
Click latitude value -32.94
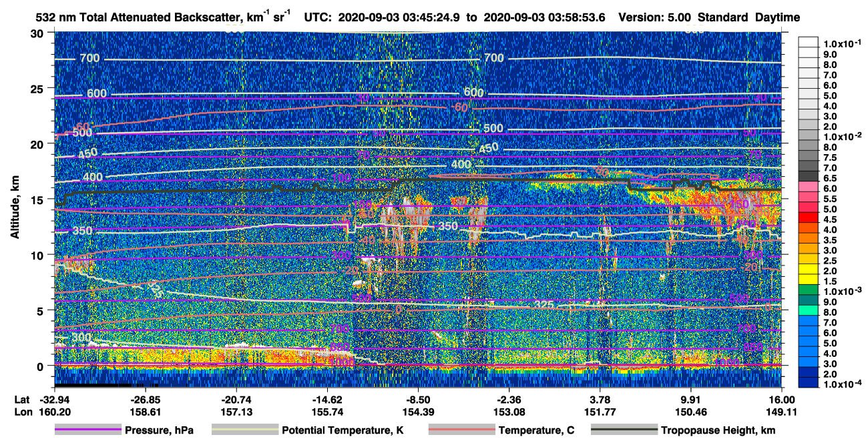[x=54, y=400]
